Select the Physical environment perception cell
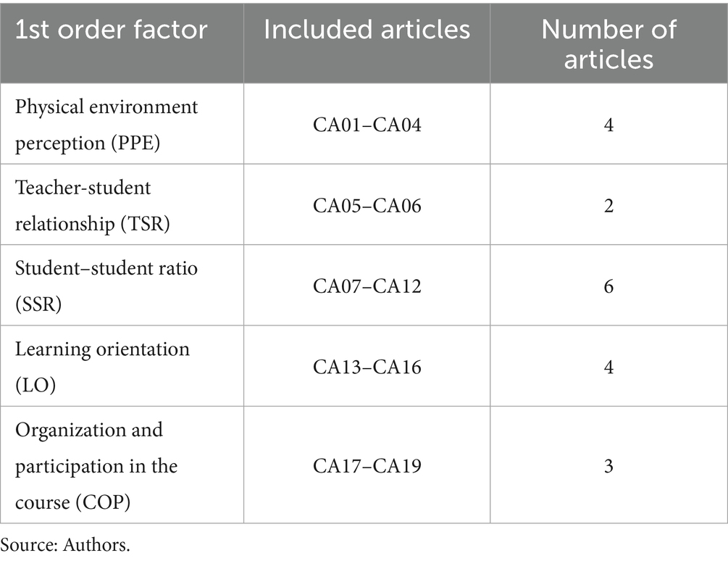The width and height of the screenshot is (728, 561). pos(106,125)
